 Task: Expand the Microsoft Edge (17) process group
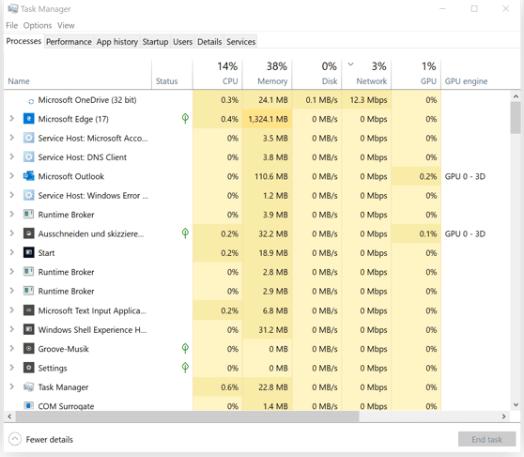(12, 118)
